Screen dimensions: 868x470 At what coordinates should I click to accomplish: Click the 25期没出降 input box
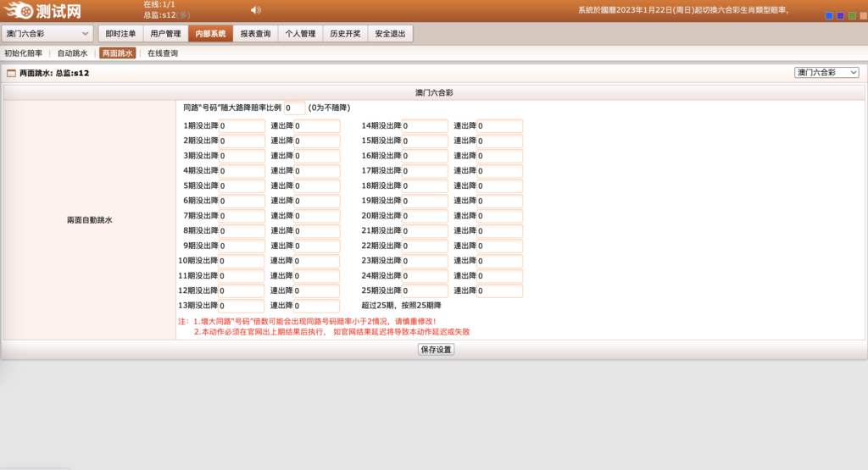tap(425, 291)
